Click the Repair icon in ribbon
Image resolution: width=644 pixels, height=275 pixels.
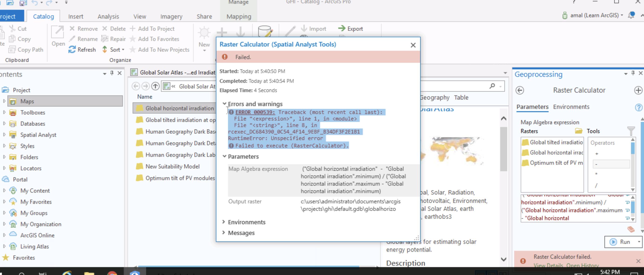(105, 39)
